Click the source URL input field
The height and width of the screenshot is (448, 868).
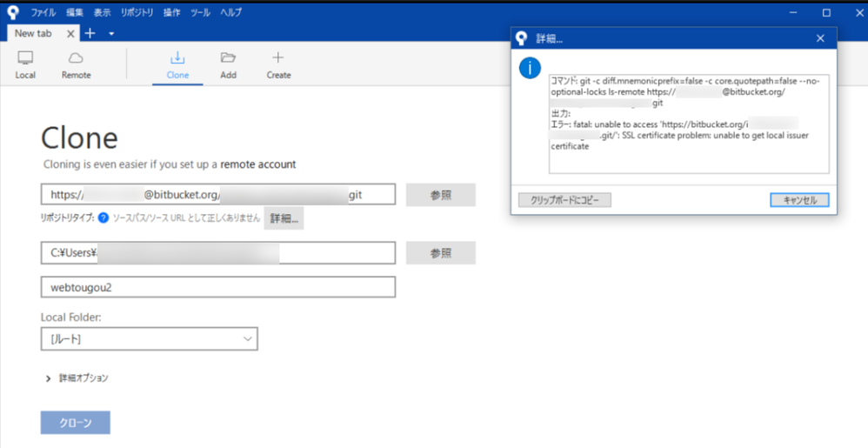[218, 194]
